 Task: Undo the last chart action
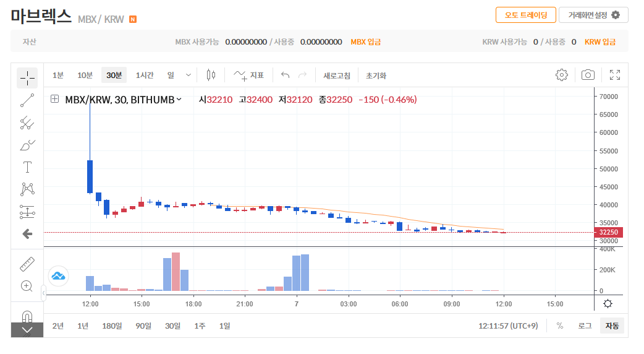pos(285,75)
